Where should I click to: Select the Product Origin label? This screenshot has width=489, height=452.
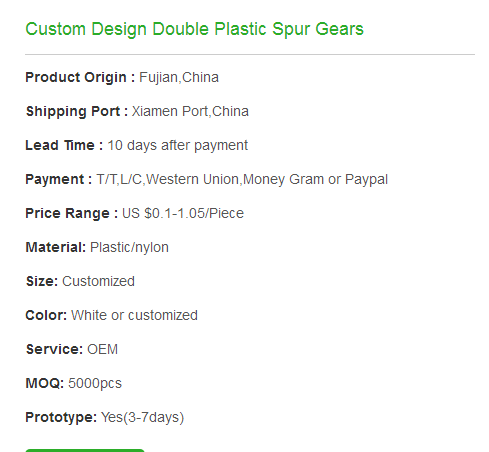click(80, 78)
